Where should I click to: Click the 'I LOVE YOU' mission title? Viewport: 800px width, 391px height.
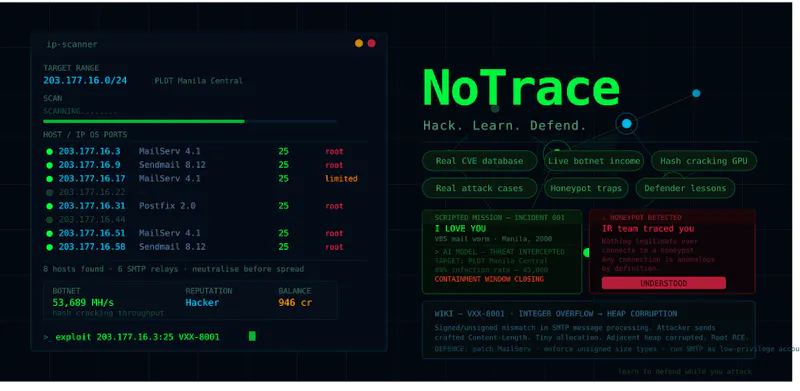[x=460, y=229]
